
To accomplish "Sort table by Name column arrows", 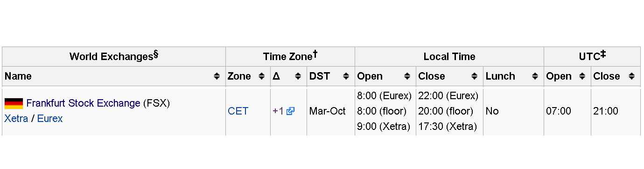I will point(217,76).
